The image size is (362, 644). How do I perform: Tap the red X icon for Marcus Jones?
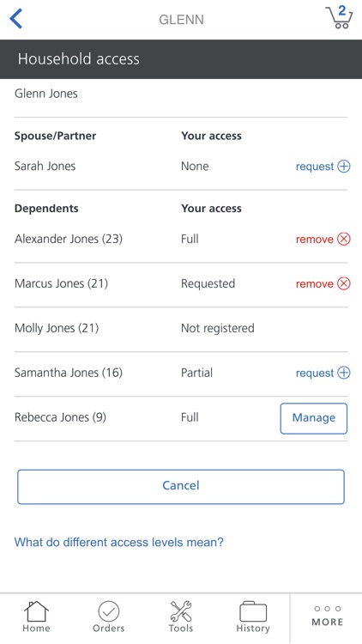point(344,284)
